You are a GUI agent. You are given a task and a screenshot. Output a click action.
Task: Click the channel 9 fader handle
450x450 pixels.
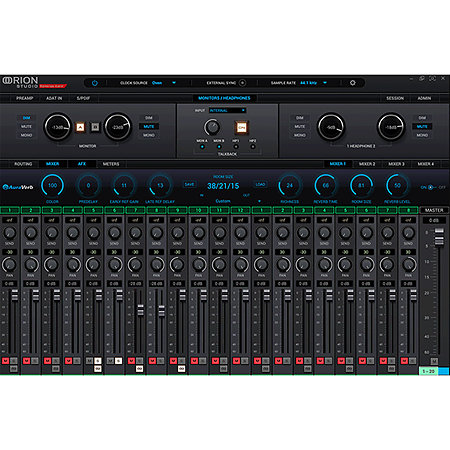coord(182,296)
